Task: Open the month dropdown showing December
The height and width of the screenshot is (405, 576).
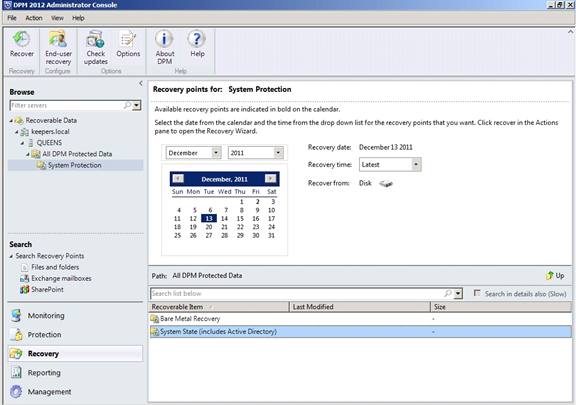Action: [x=216, y=153]
